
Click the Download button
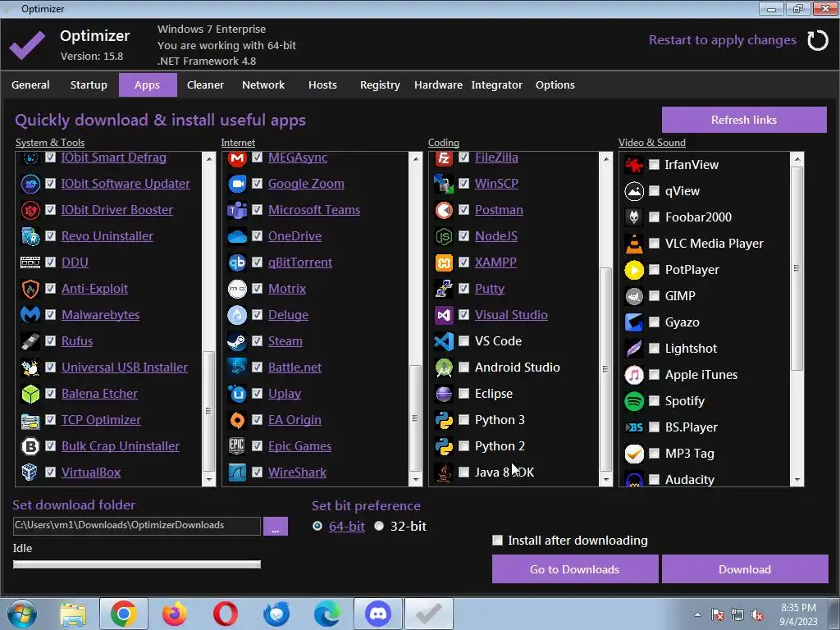(x=745, y=569)
